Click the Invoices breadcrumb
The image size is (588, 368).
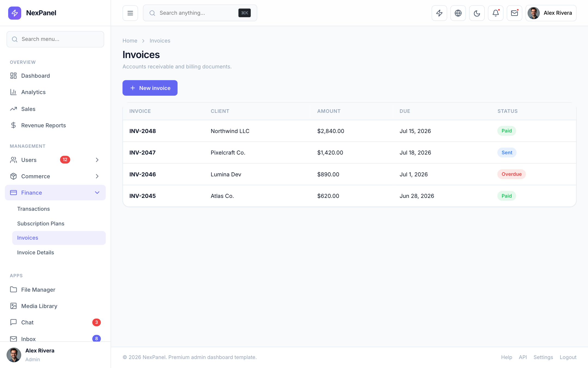pyautogui.click(x=160, y=41)
